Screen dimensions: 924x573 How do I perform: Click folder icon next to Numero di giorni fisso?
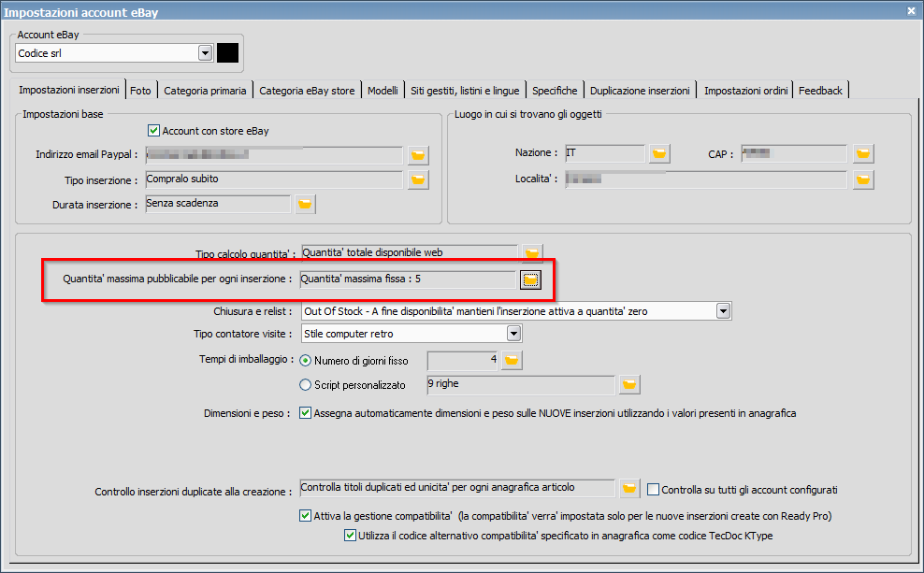[x=512, y=360]
